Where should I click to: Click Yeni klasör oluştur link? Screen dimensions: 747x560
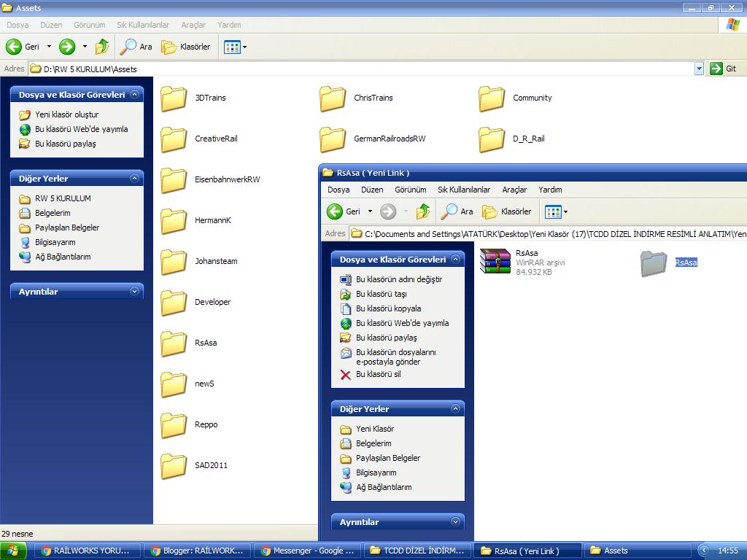click(59, 114)
